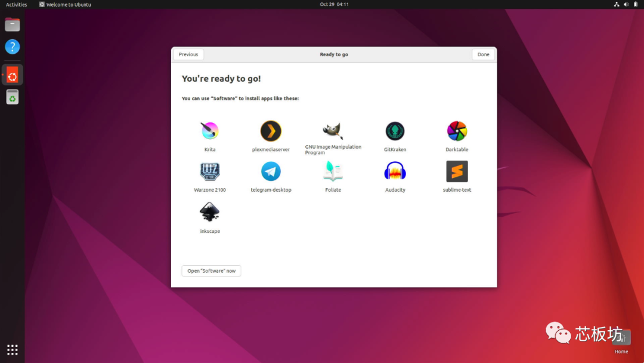Click the "You're ready to go!" heading
Screen dimensions: 644x363
[221, 79]
